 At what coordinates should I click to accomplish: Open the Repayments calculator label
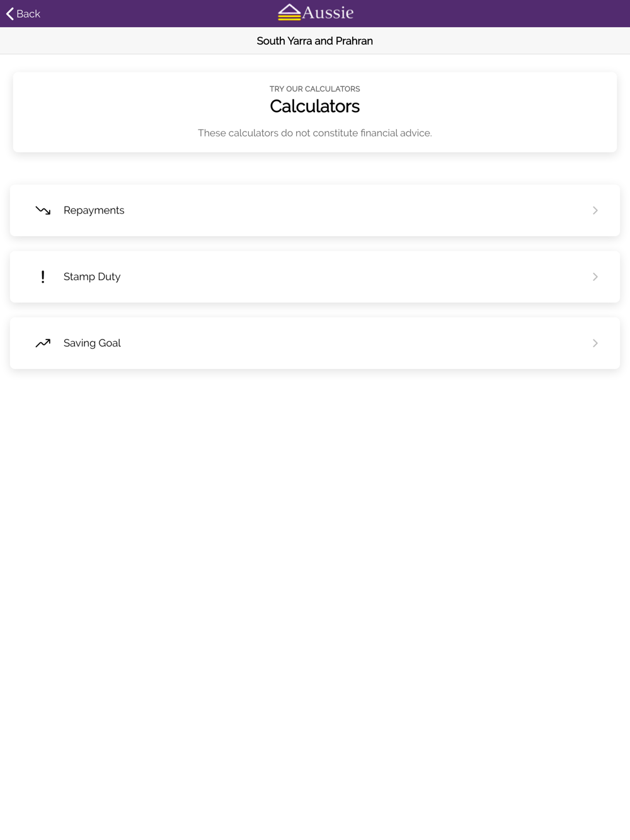[94, 210]
